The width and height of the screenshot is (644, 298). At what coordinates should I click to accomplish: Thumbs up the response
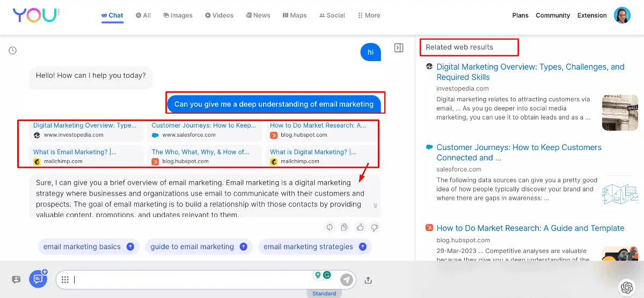pos(360,227)
